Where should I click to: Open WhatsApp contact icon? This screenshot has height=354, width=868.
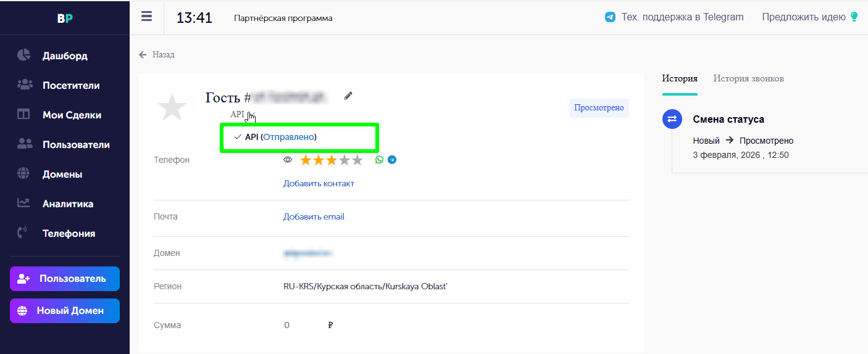(379, 160)
